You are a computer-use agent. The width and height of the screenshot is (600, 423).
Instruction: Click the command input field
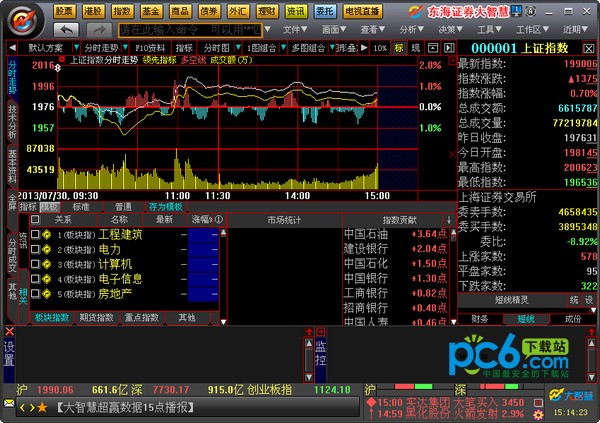(x=190, y=29)
